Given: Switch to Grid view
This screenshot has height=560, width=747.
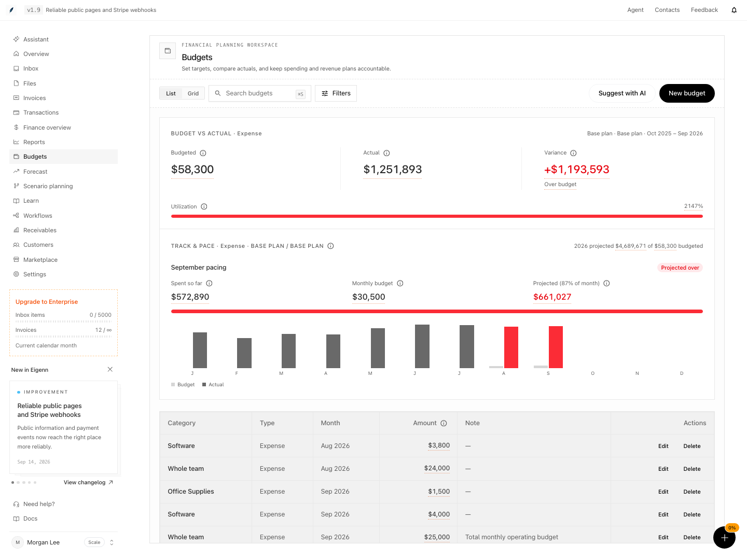Looking at the screenshot, I should [x=193, y=93].
